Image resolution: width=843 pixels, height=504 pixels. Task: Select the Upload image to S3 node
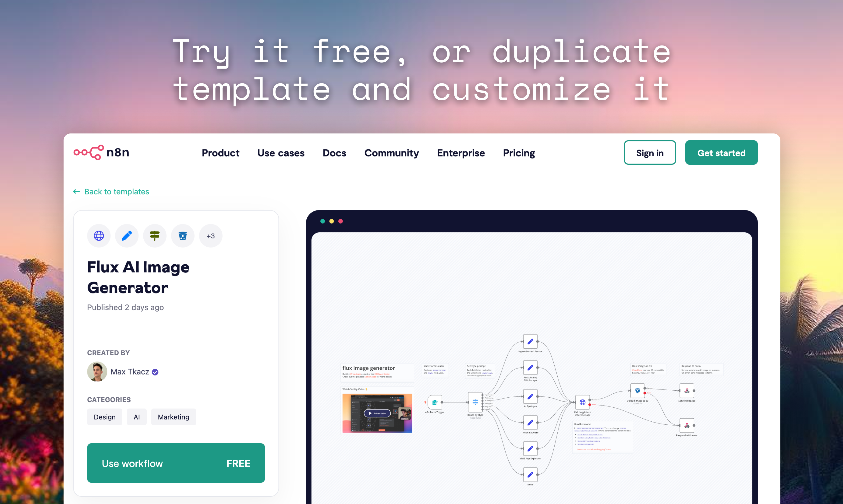click(x=638, y=391)
